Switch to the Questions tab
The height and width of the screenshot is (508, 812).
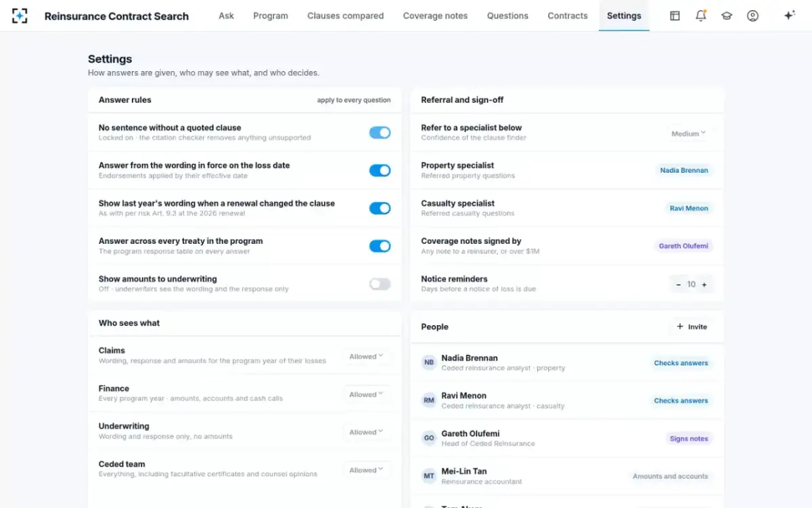507,16
